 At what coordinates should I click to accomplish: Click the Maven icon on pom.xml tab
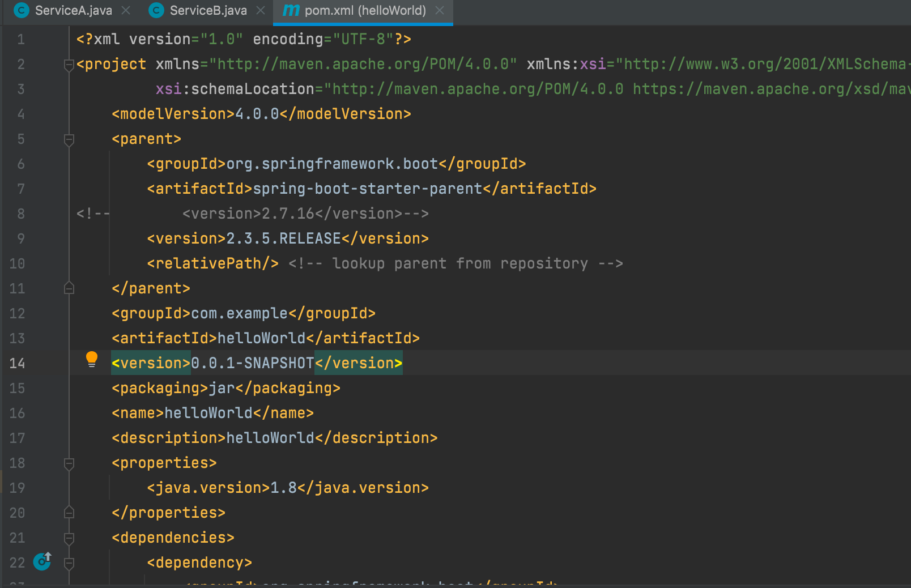pos(291,11)
